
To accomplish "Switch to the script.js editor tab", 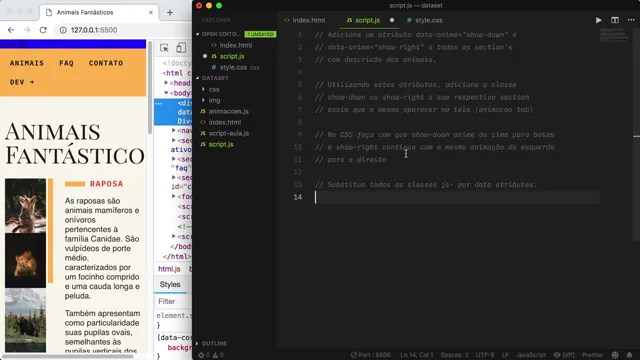I will pos(363,20).
